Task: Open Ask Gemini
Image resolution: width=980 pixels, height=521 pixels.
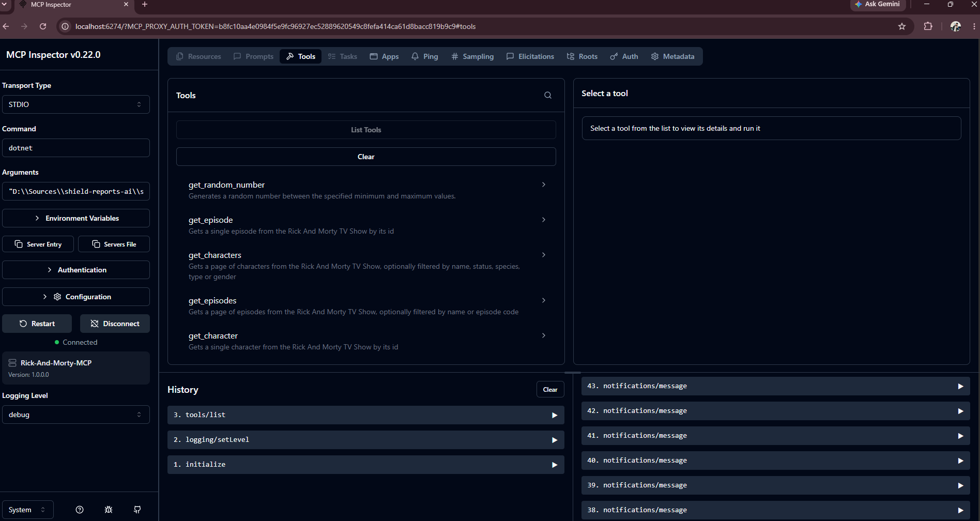Action: 878,4
